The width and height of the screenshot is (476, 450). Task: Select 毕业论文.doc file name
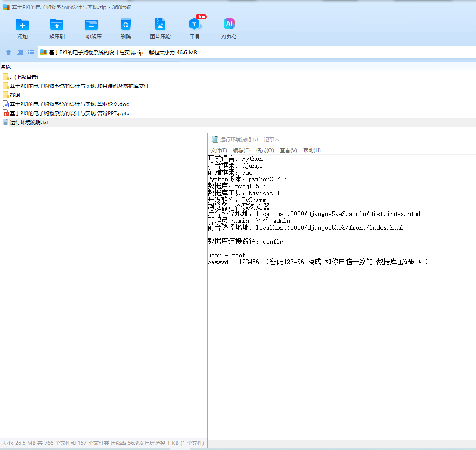(69, 104)
